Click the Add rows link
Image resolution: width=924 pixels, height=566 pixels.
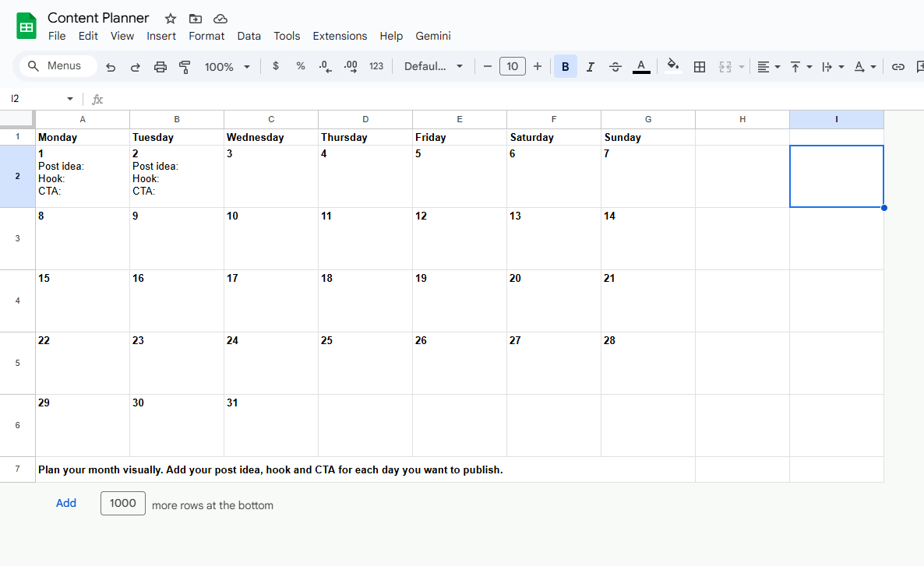66,503
